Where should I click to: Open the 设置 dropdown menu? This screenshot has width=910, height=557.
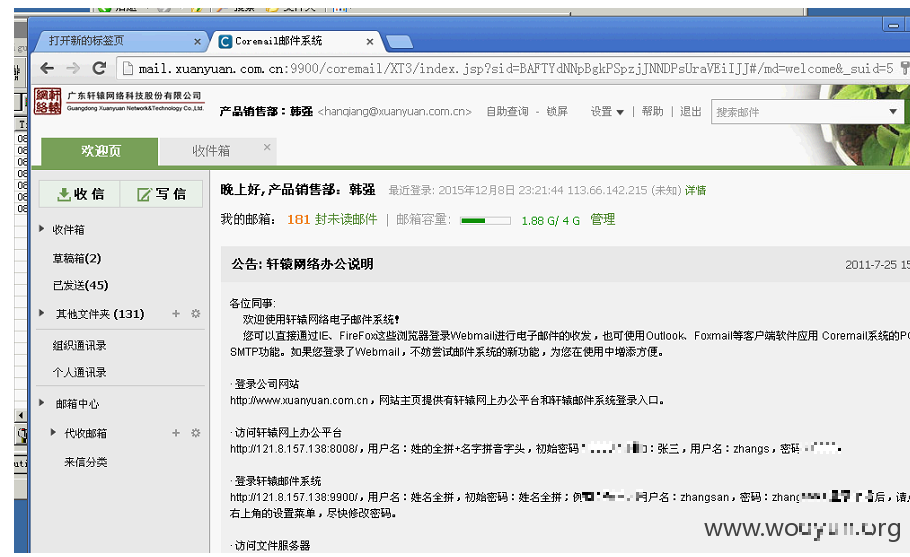607,111
